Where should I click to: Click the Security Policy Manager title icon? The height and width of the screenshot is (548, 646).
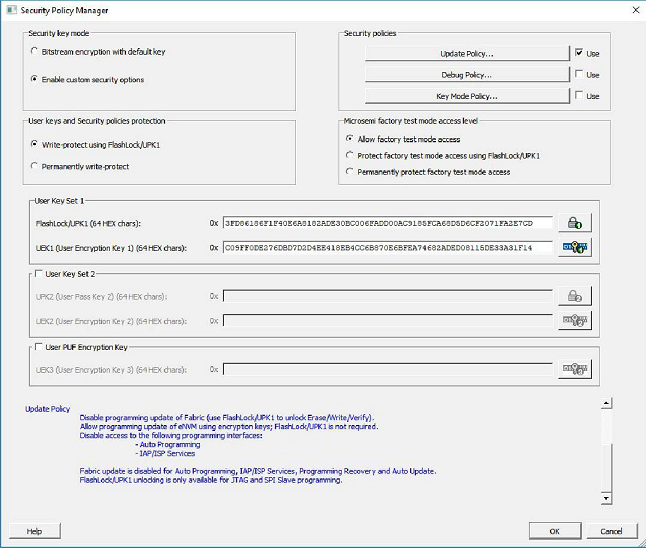[x=10, y=10]
